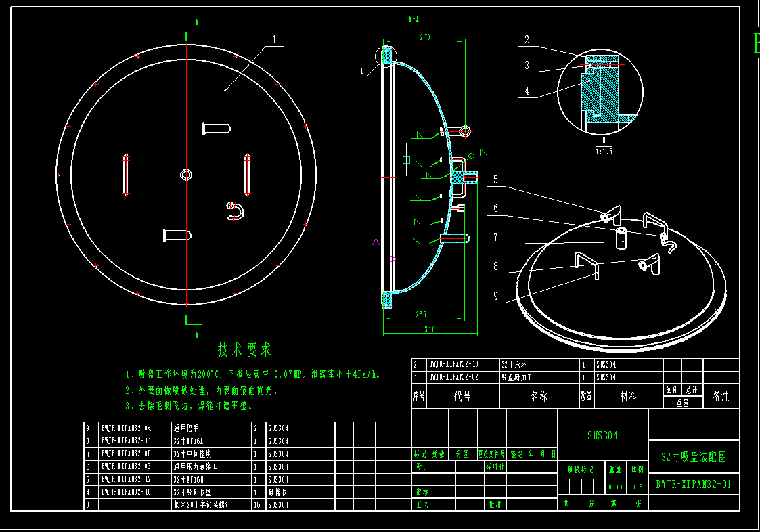Click the 267 dimension below the section view
The width and height of the screenshot is (760, 532).
421,315
